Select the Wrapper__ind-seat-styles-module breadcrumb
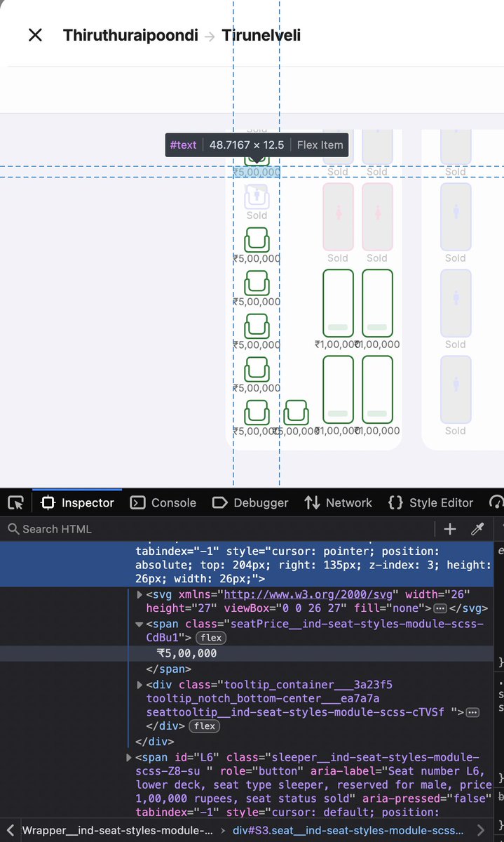The width and height of the screenshot is (504, 842). (x=118, y=831)
